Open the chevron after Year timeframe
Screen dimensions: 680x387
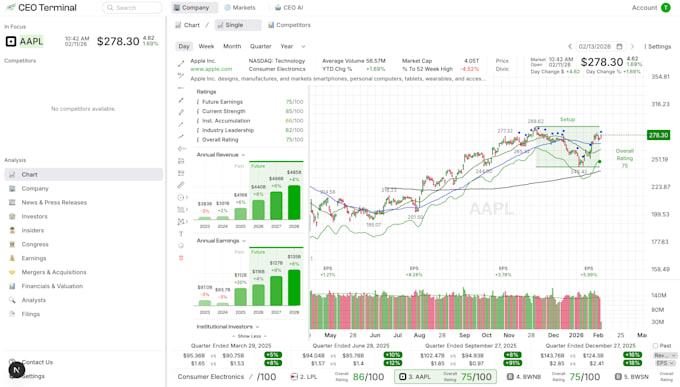[x=303, y=46]
